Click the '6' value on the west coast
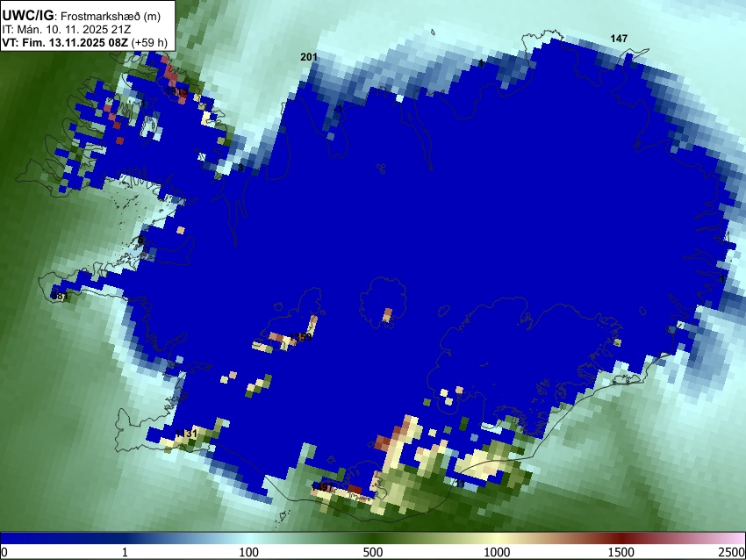 [140, 241]
